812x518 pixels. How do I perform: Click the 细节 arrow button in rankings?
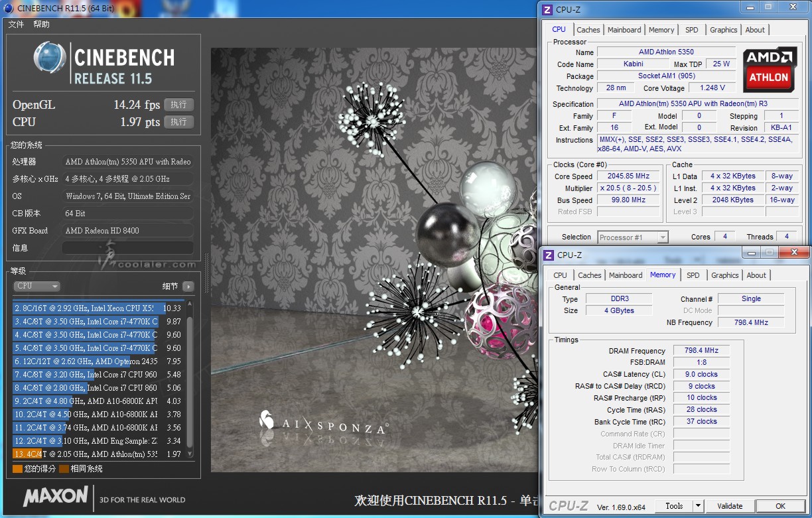tap(188, 287)
